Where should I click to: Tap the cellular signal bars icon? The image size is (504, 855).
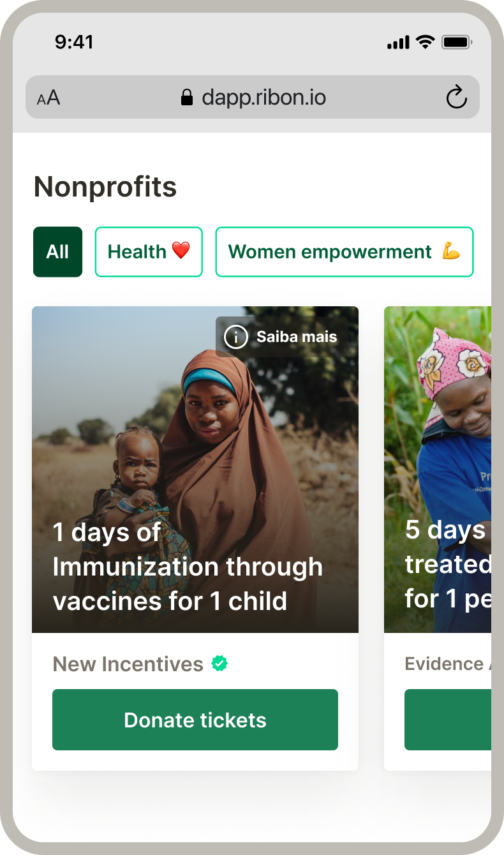coord(398,43)
